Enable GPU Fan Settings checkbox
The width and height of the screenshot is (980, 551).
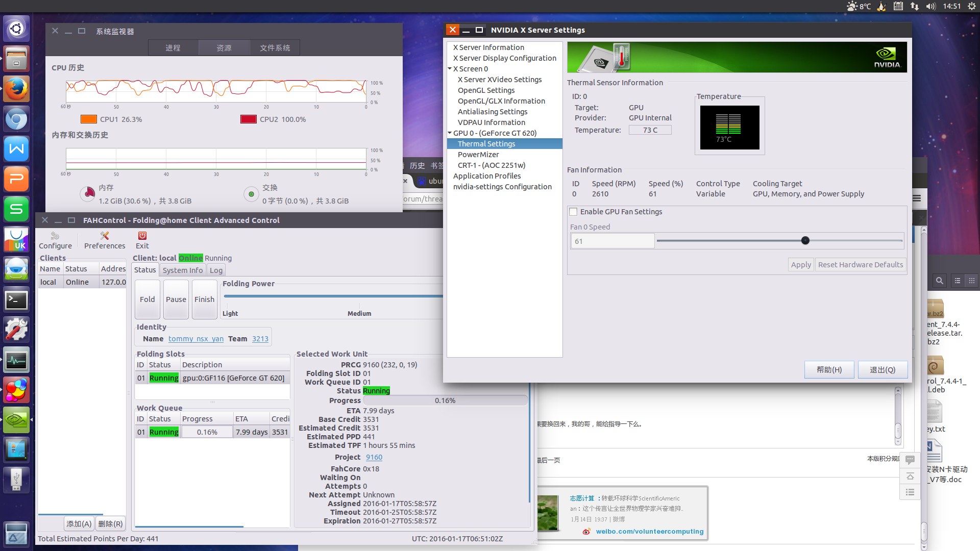573,212
